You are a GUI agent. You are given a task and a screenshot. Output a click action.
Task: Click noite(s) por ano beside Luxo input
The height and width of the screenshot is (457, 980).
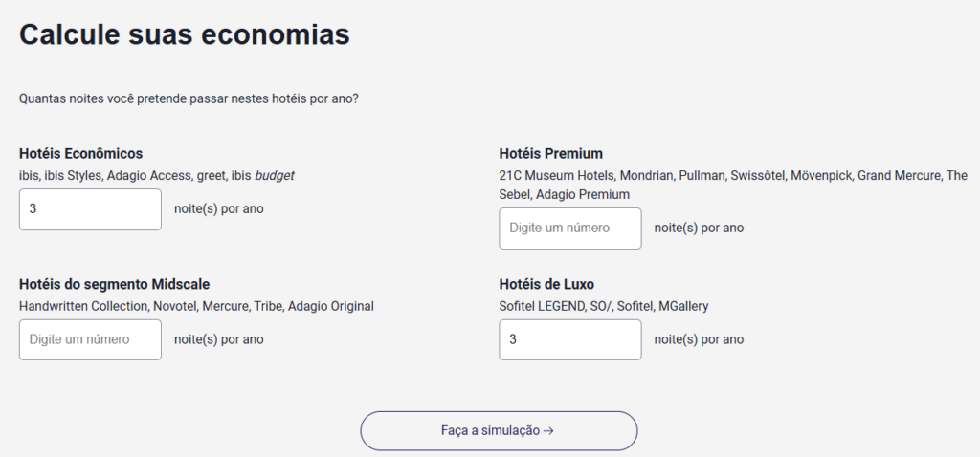pos(700,339)
